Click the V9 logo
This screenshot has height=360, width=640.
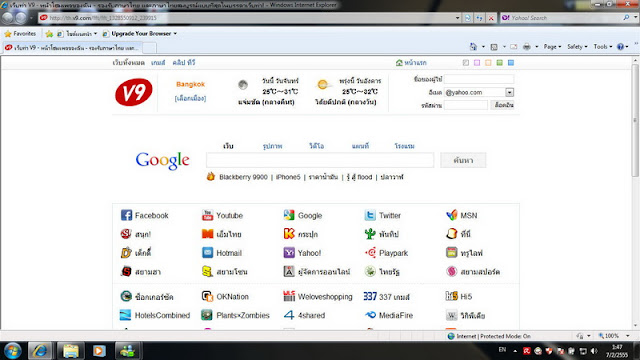[x=133, y=92]
